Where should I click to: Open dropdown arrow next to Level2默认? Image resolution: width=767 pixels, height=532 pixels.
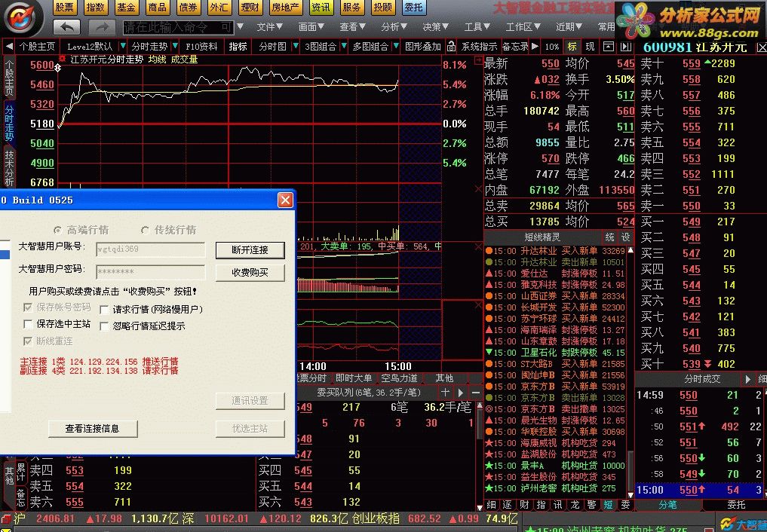[x=121, y=47]
